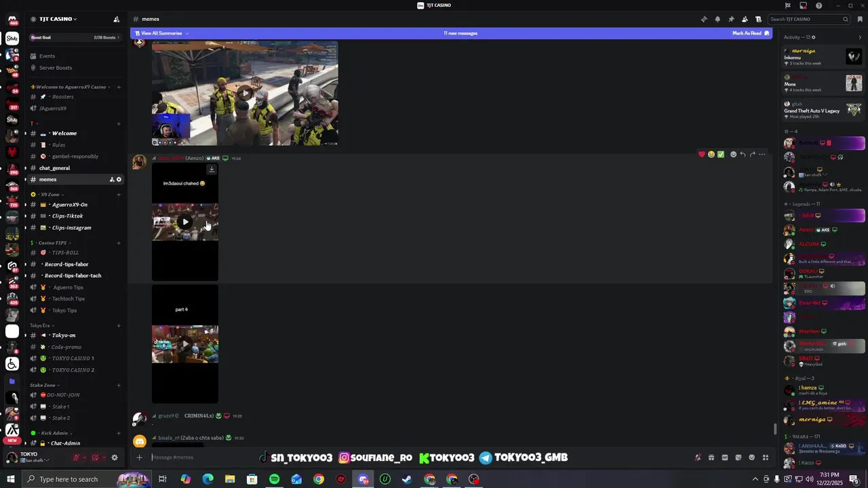Viewport: 868px width, 488px height.
Task: Add channel to X9 Zone category
Action: (119, 195)
